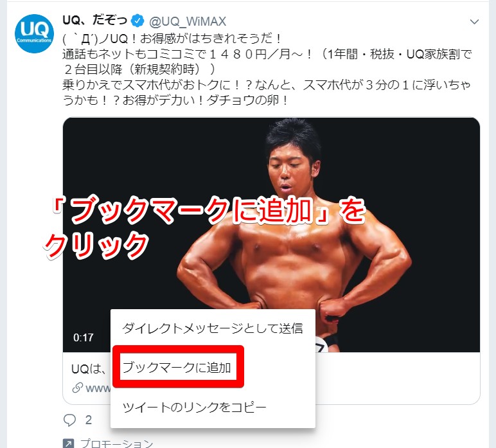Select ダイレクトメッセージとして送信 menu item
496x448 pixels.
point(213,328)
